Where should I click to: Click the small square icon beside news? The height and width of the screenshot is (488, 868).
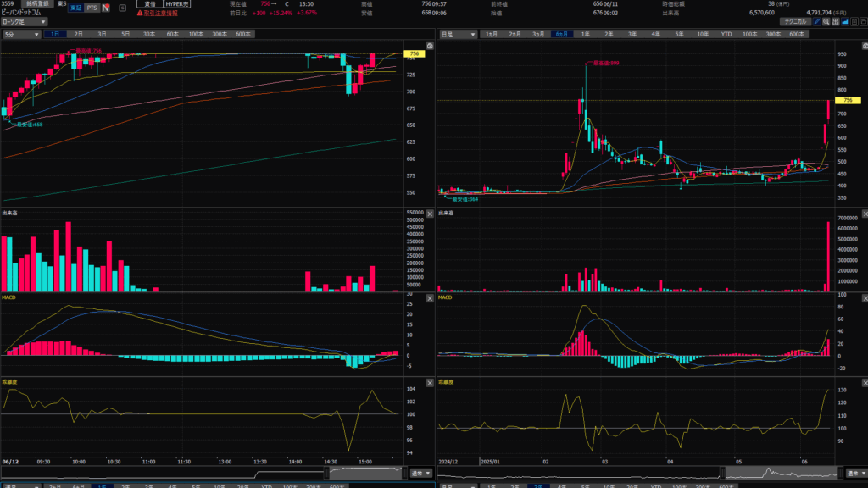point(122,8)
